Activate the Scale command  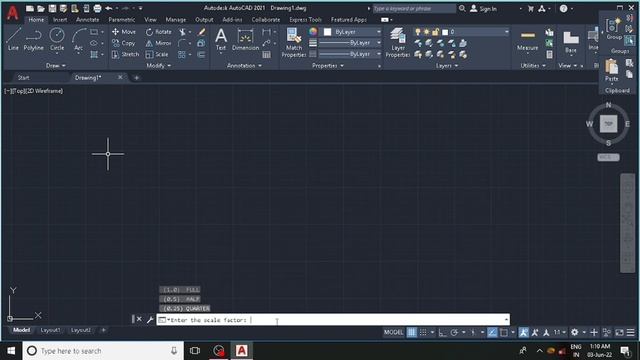tap(157, 54)
